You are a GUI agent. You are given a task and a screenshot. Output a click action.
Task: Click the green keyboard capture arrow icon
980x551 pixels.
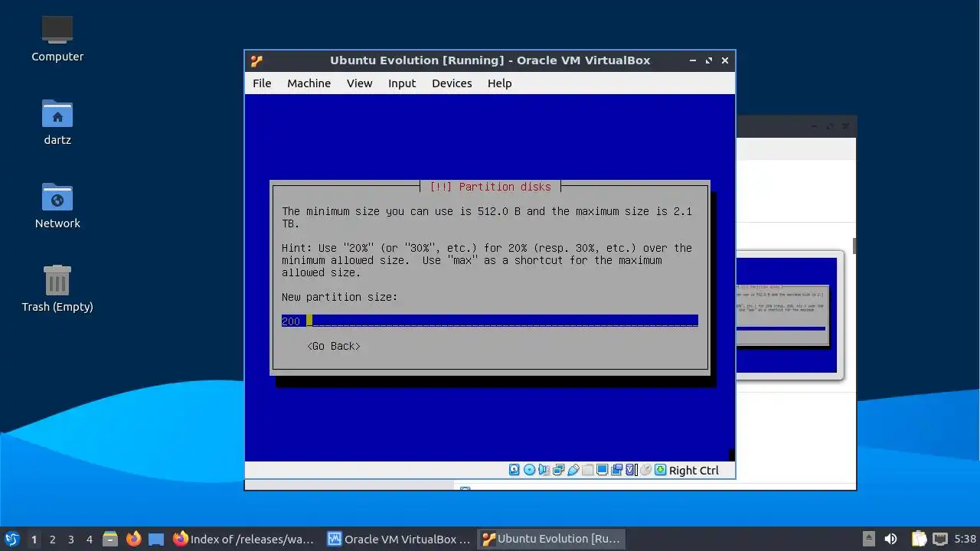point(660,470)
